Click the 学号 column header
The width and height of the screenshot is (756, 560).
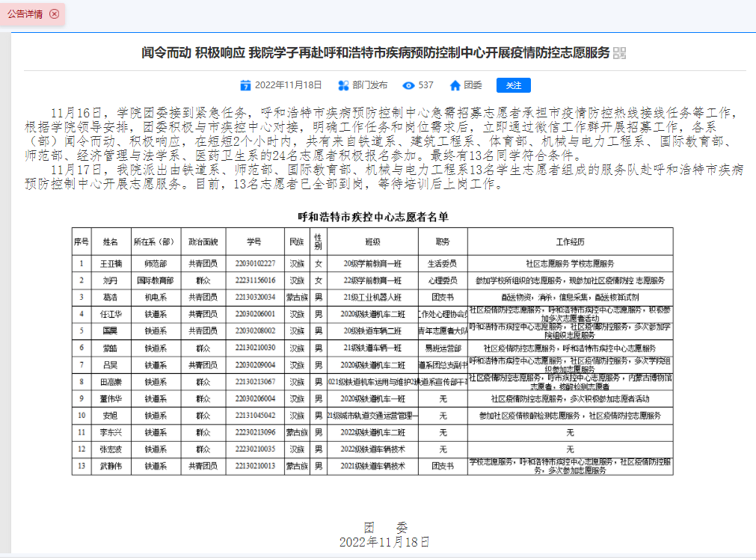click(x=254, y=242)
